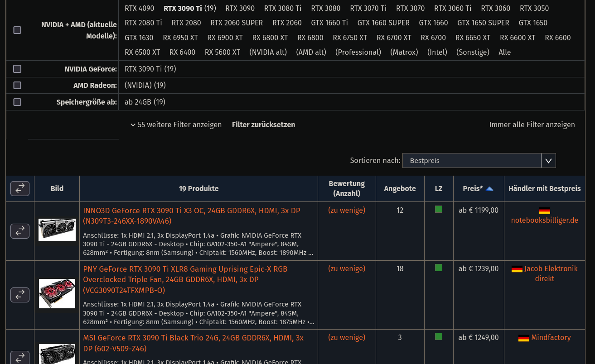Click (NVIDIA) (19) in AMD Radeon row
The height and width of the screenshot is (364, 595).
click(x=145, y=86)
